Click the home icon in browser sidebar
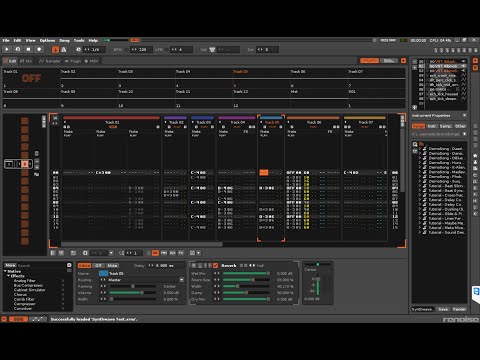Screen dimensions: 480x360 pos(475,156)
